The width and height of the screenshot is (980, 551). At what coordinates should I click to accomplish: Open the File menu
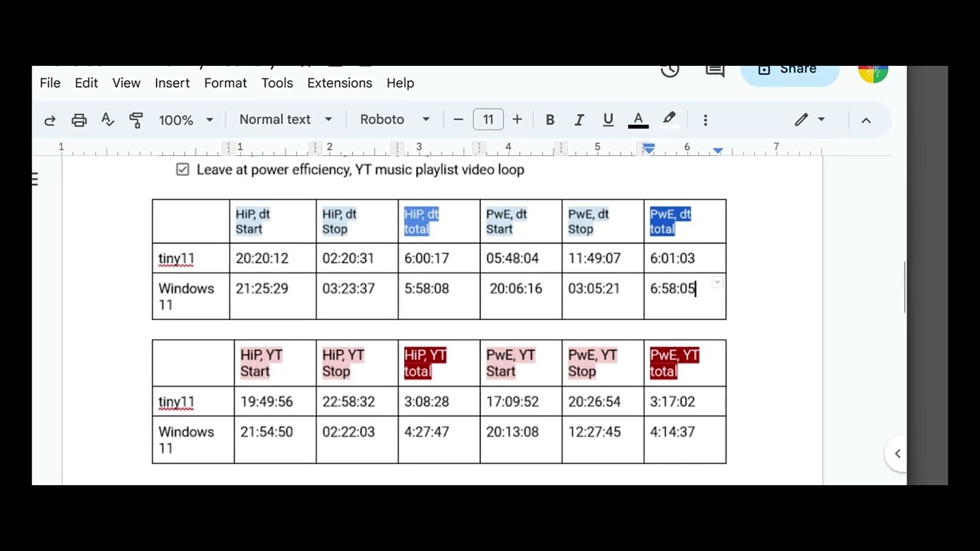pyautogui.click(x=50, y=83)
